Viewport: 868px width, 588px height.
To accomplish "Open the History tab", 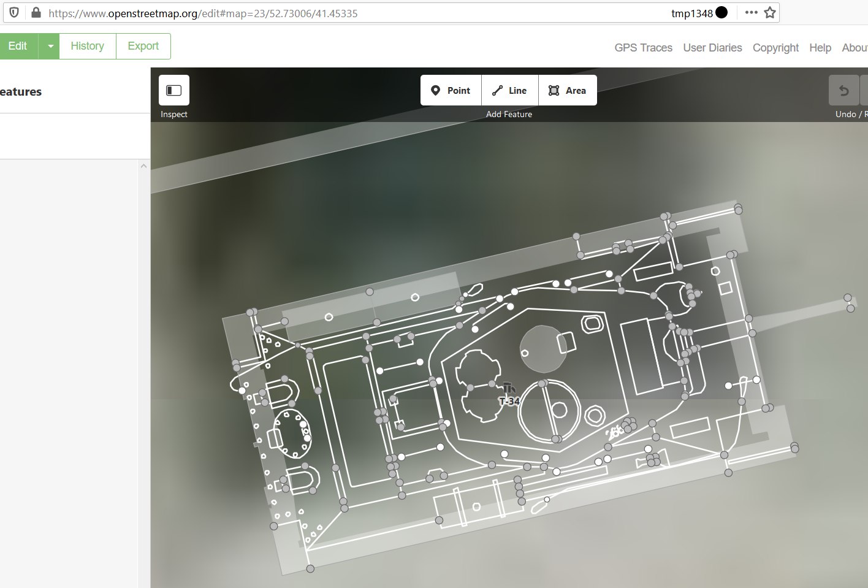I will [x=87, y=46].
